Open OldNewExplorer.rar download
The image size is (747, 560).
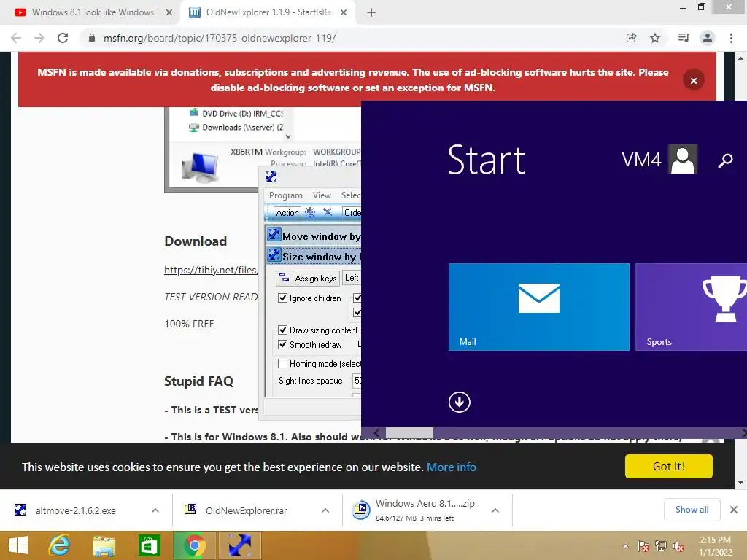[x=247, y=510]
